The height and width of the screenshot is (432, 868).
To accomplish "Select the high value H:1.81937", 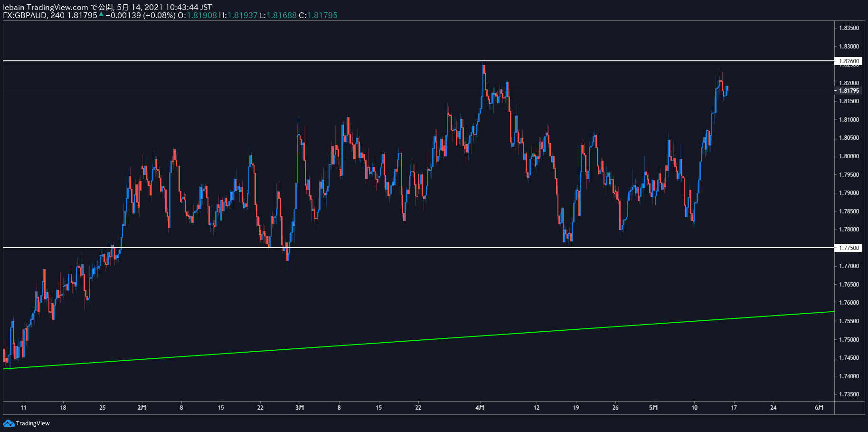I will (x=238, y=15).
